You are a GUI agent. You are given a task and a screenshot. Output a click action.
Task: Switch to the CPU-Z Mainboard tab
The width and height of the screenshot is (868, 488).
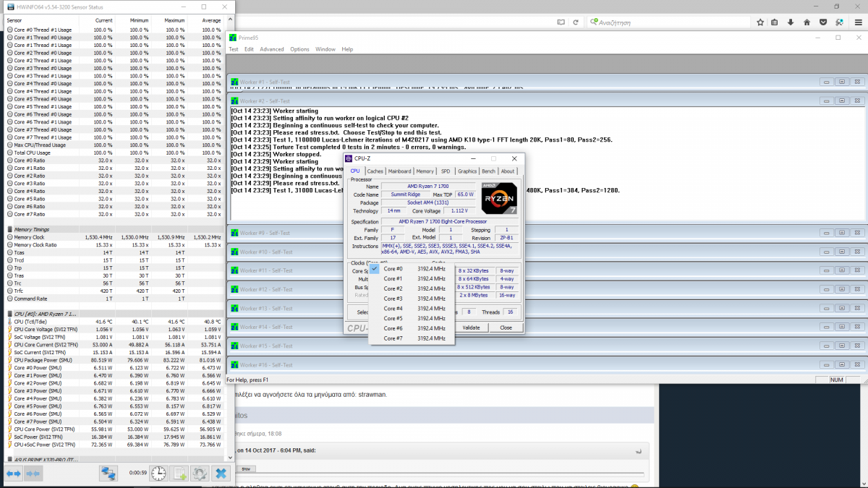tap(399, 171)
